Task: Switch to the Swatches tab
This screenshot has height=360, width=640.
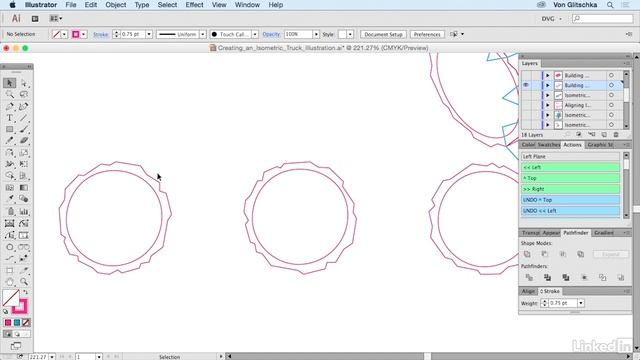Action: tap(548, 145)
